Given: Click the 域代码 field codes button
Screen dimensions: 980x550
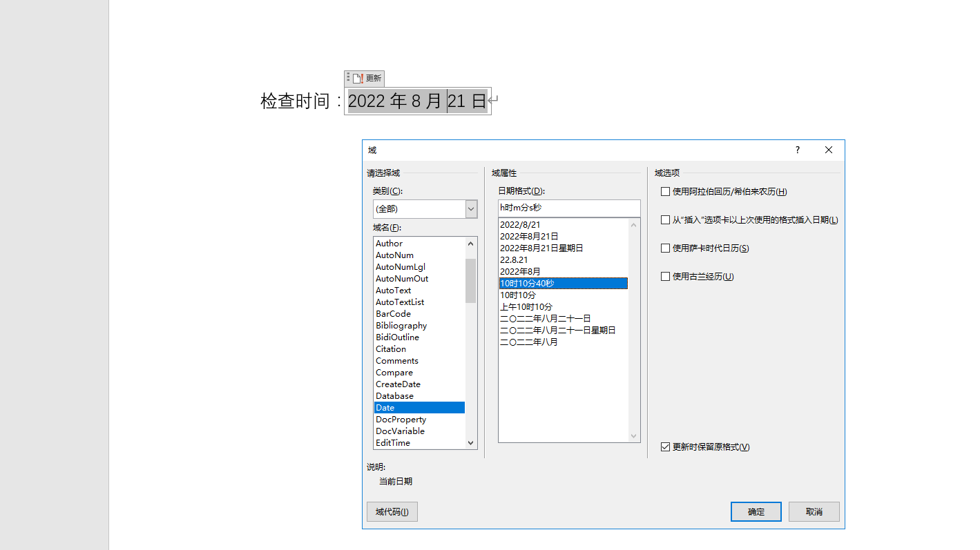Looking at the screenshot, I should point(392,511).
